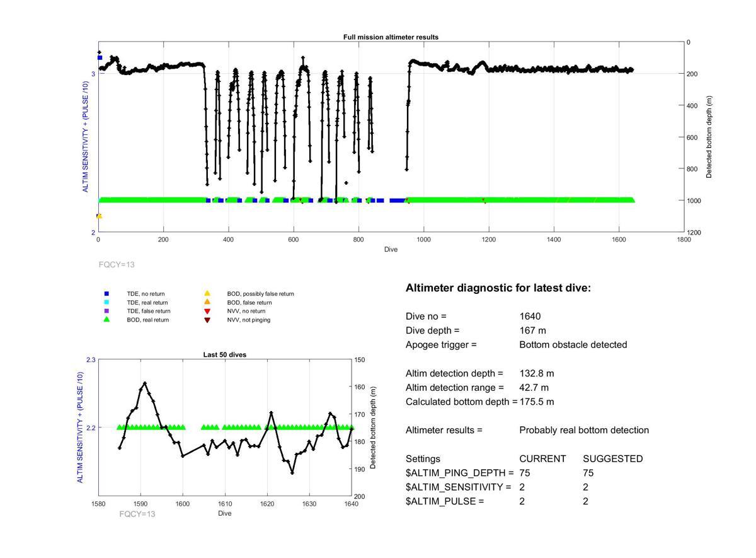Click the purple square TDE false return legend marker
This screenshot has width=756, height=558.
[x=106, y=311]
